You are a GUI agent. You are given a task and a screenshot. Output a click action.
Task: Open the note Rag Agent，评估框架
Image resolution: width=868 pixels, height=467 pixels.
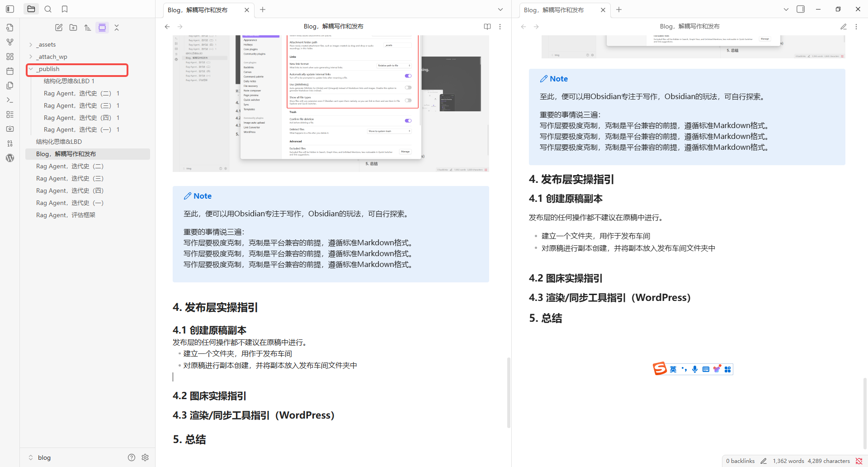click(x=66, y=215)
